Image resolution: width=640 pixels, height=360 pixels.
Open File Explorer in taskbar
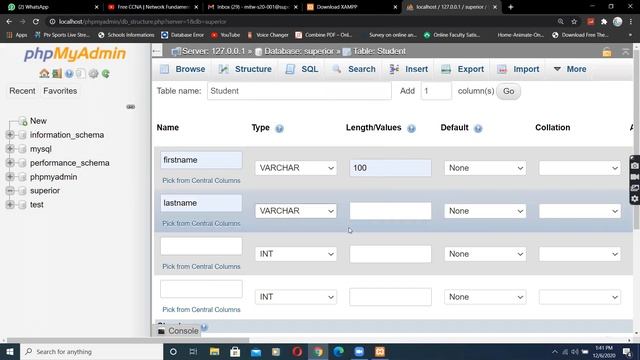click(x=214, y=351)
